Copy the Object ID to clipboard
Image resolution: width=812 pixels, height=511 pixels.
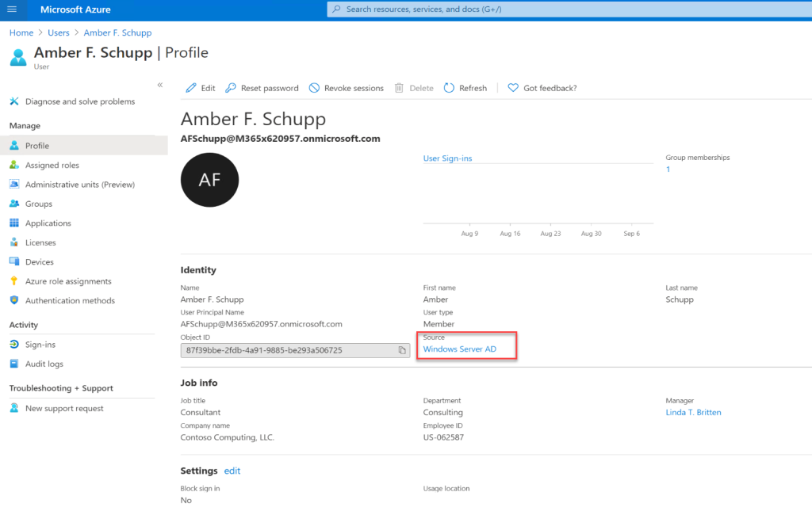click(x=402, y=350)
